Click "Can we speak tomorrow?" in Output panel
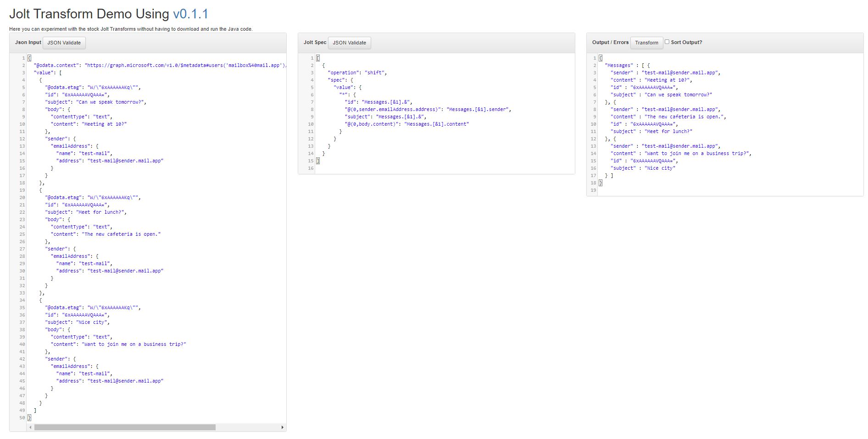 coord(679,94)
